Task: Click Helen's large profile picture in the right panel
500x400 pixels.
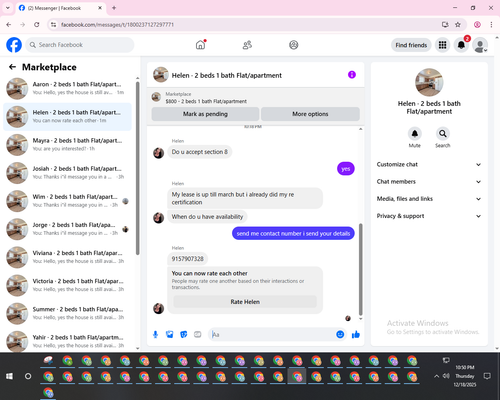Action: pyautogui.click(x=429, y=82)
